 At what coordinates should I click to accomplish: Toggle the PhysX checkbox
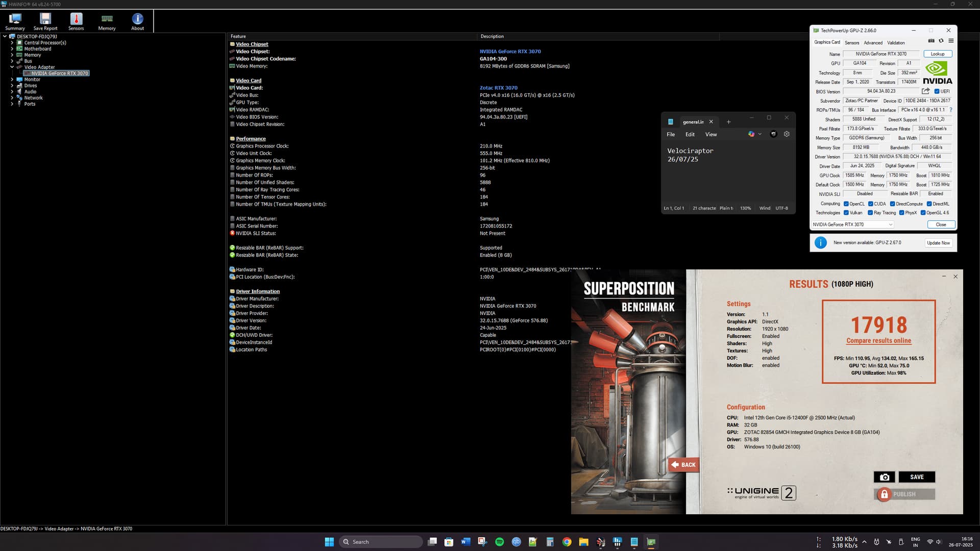(901, 213)
